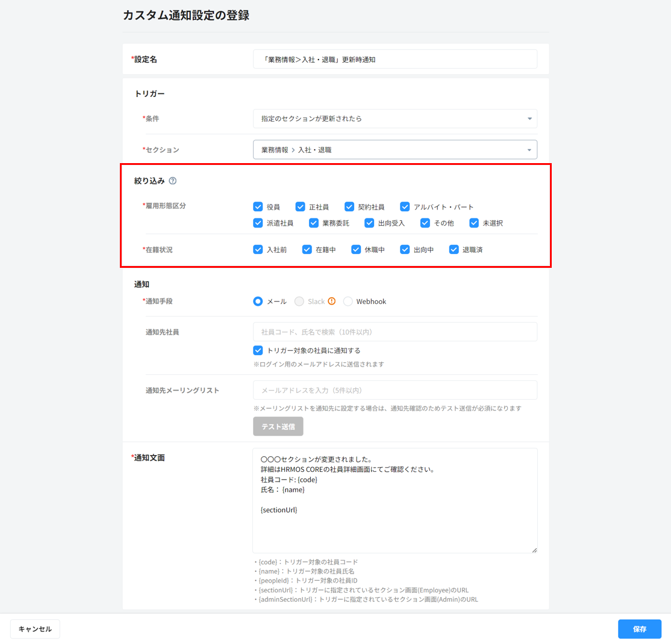This screenshot has width=671, height=644.
Task: Toggle the 業務委託 checkbox
Action: (314, 223)
